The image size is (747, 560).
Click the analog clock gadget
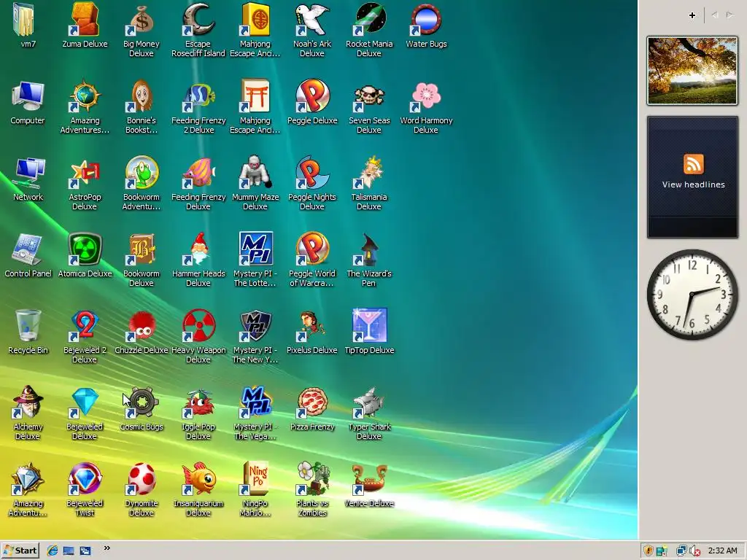[692, 295]
